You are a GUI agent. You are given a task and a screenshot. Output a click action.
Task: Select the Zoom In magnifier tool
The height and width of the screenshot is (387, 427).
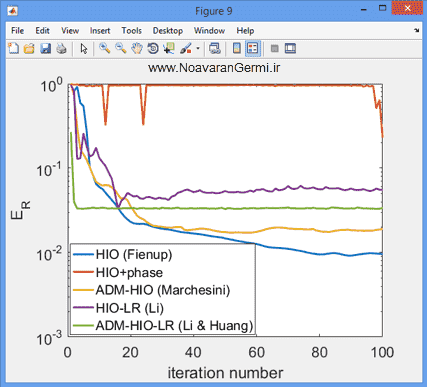pyautogui.click(x=105, y=49)
